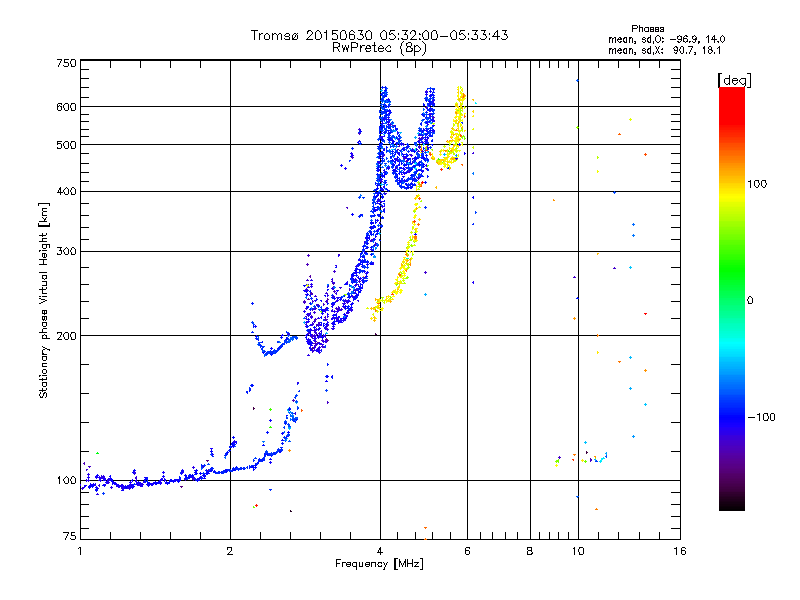This screenshot has height=600, width=800.
Task: Click the "[deg]" colorbar unit label
Action: [734, 80]
